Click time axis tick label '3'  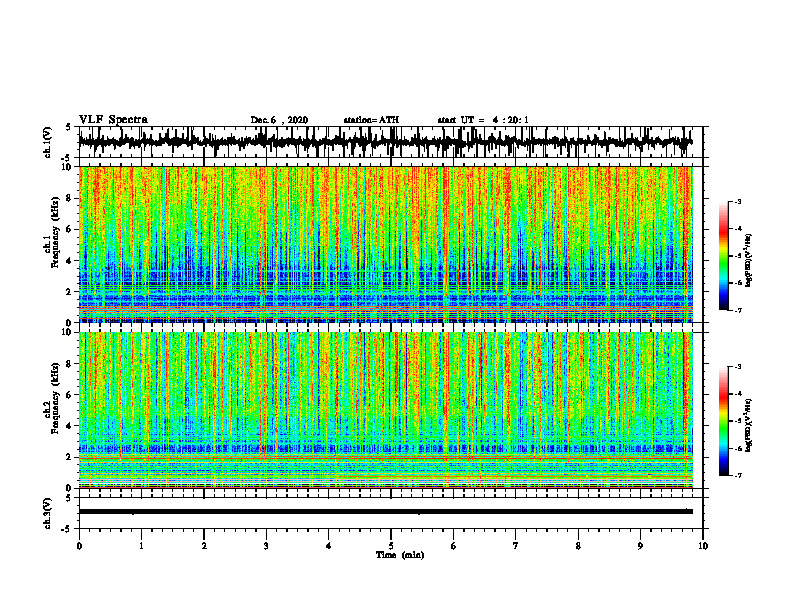266,546
